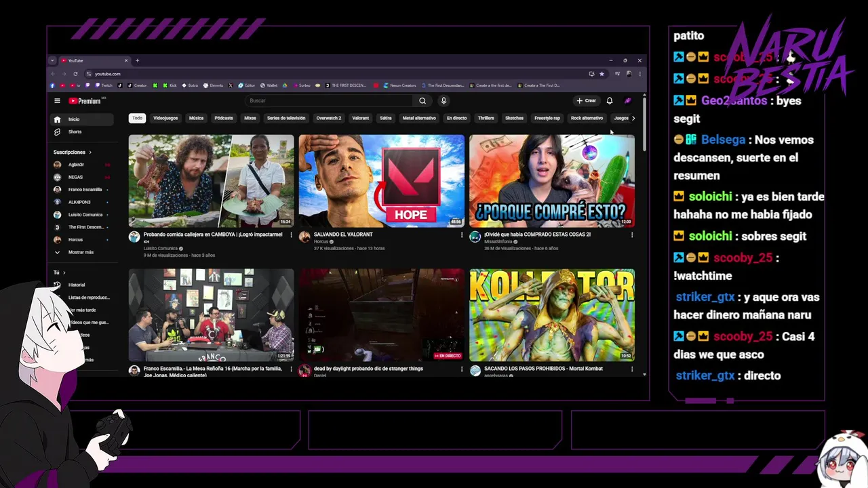This screenshot has width=868, height=488.
Task: Click the YouTube Premium logo
Action: coord(85,101)
